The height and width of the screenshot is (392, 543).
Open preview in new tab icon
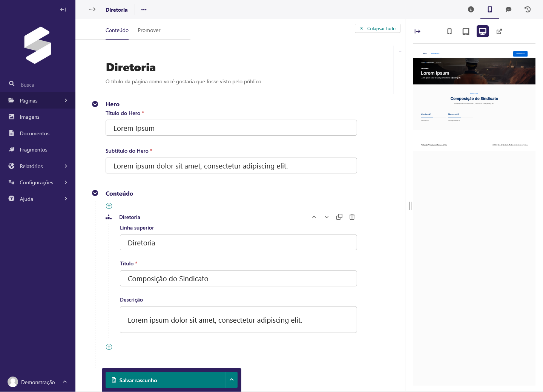click(x=499, y=31)
